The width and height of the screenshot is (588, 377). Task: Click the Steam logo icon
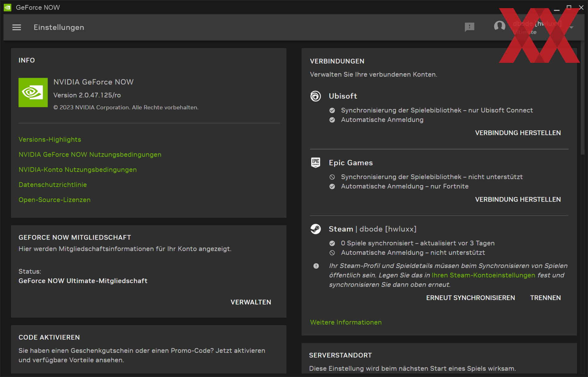point(315,229)
